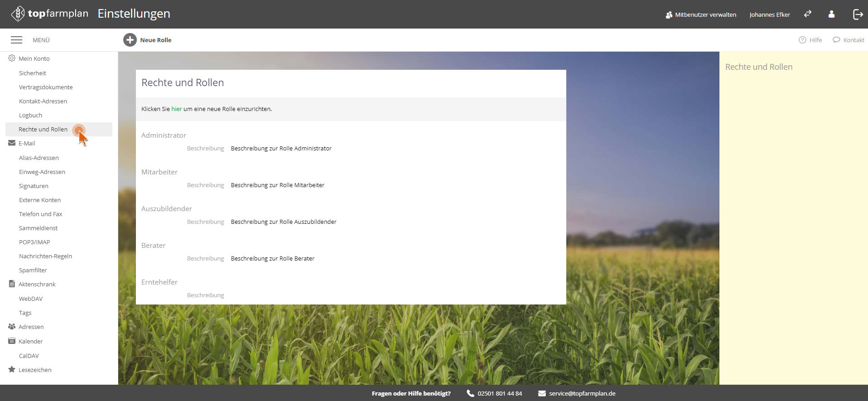The height and width of the screenshot is (401, 868).
Task: Click the 'hier' link to create role
Action: [x=177, y=109]
